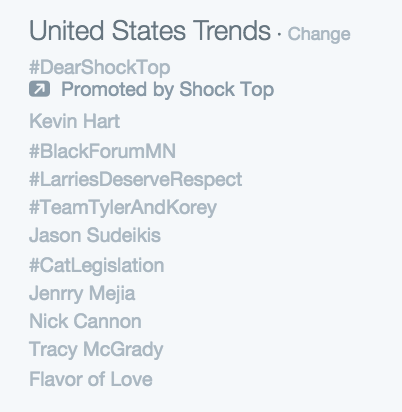Open the #DearShockTop promoted trend
The height and width of the screenshot is (412, 402).
[x=100, y=67]
